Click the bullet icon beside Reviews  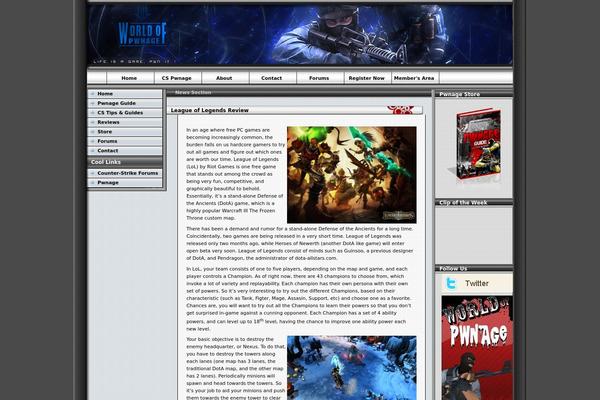[92, 122]
